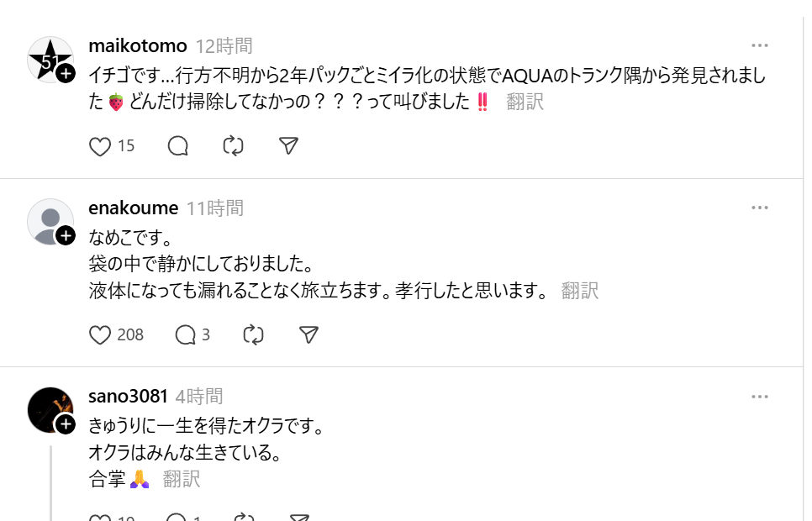Follow enakoume via plus badge
This screenshot has height=521, width=812.
click(x=66, y=236)
